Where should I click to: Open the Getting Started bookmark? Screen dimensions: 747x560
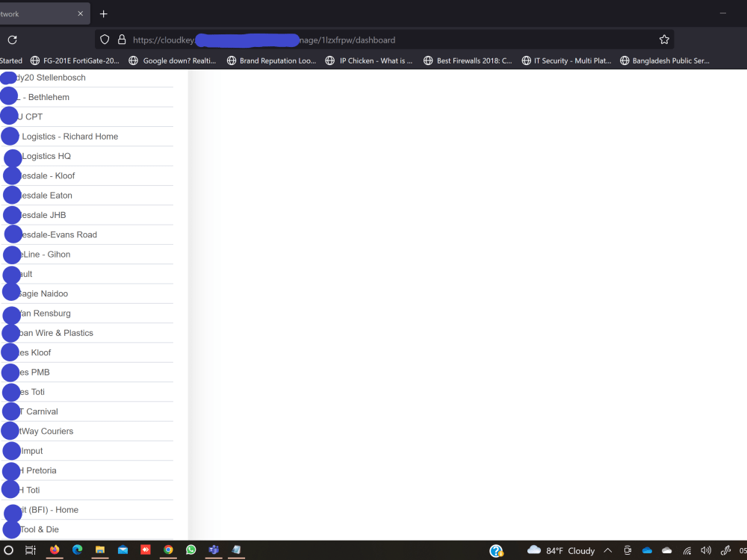pyautogui.click(x=11, y=60)
